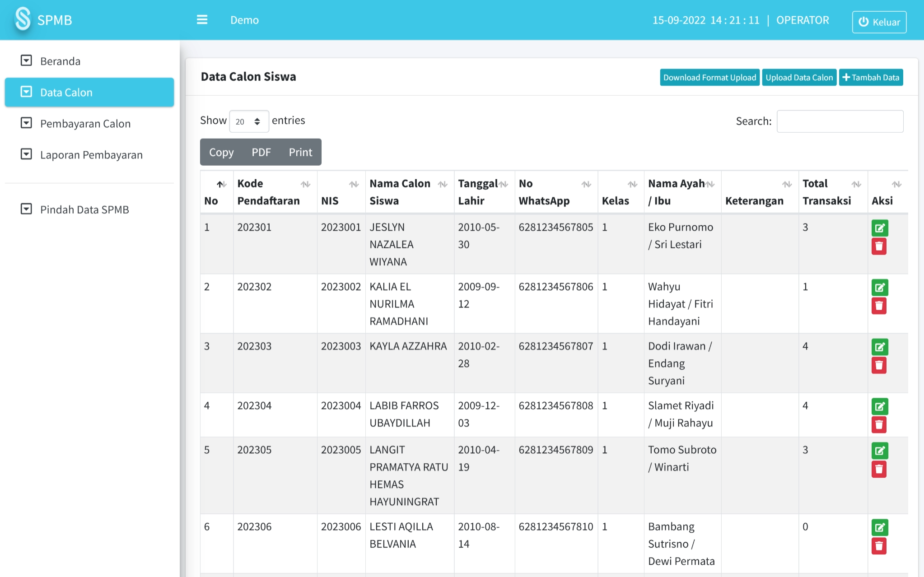Viewport: 924px width, 577px height.
Task: Delete row for JESLYN NAZALEA WIYANA
Action: point(879,247)
